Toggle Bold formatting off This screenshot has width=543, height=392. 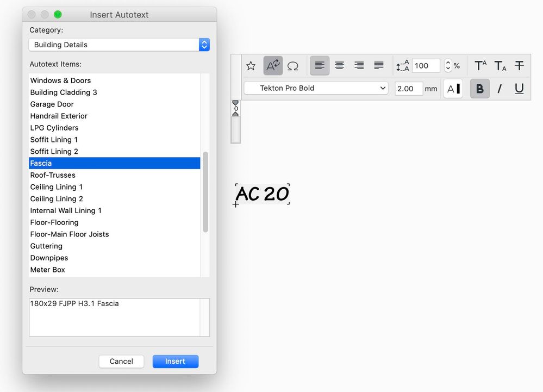[480, 89]
